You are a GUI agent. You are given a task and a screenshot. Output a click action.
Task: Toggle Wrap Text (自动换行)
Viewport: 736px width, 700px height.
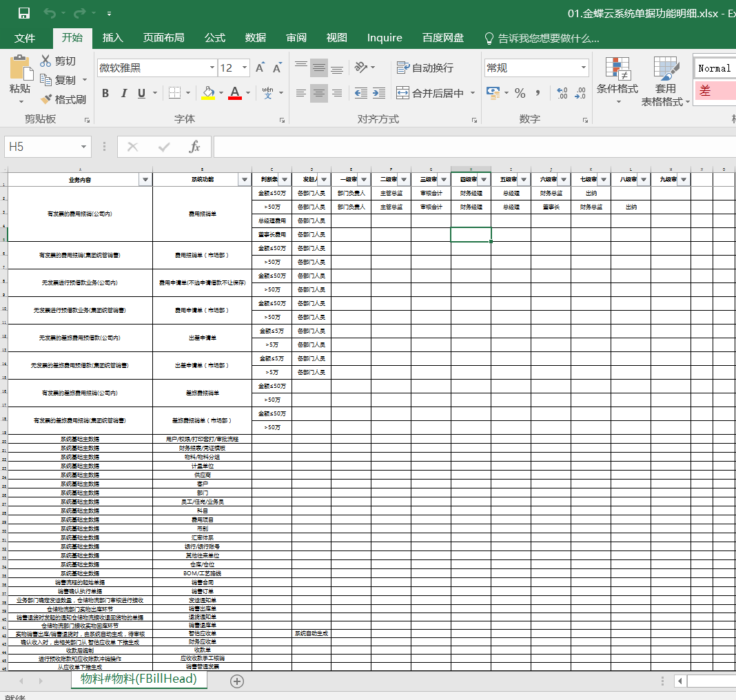pyautogui.click(x=425, y=68)
